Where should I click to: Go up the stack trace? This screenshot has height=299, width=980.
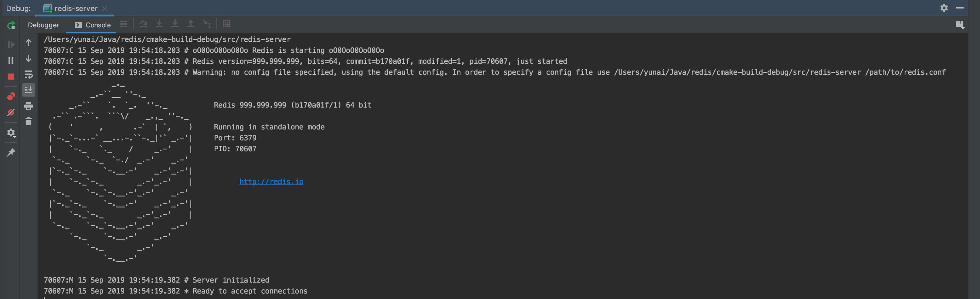coord(29,43)
